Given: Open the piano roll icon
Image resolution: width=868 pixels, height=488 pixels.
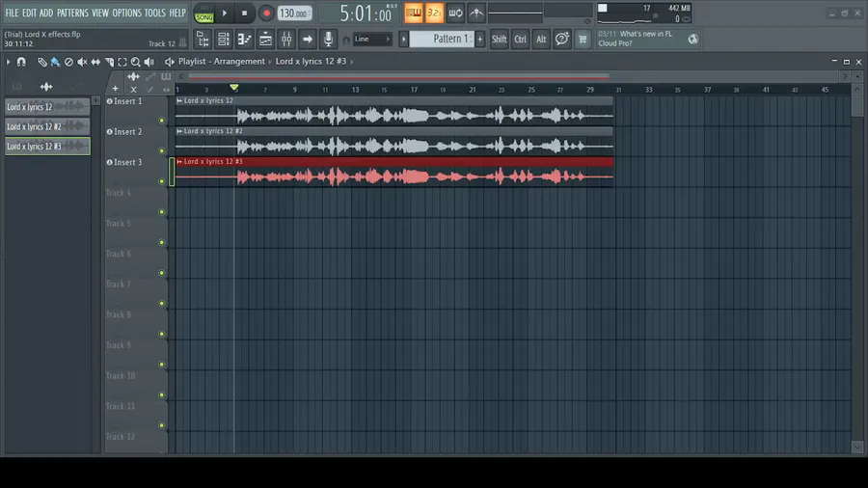Looking at the screenshot, I should click(x=245, y=40).
